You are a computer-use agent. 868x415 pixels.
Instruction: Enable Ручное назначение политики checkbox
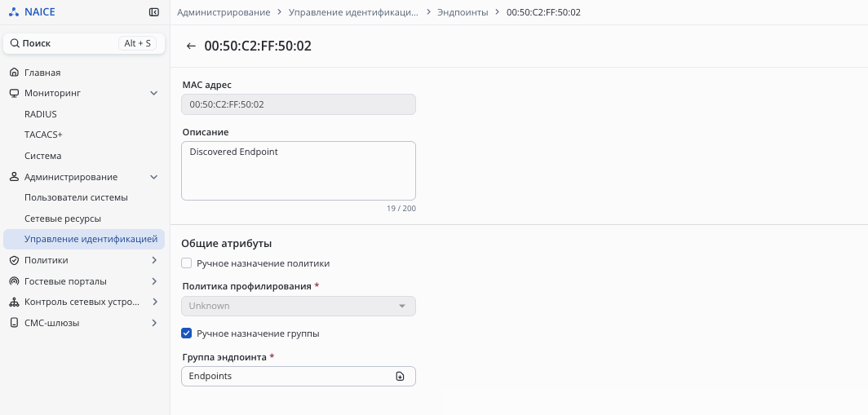point(187,263)
